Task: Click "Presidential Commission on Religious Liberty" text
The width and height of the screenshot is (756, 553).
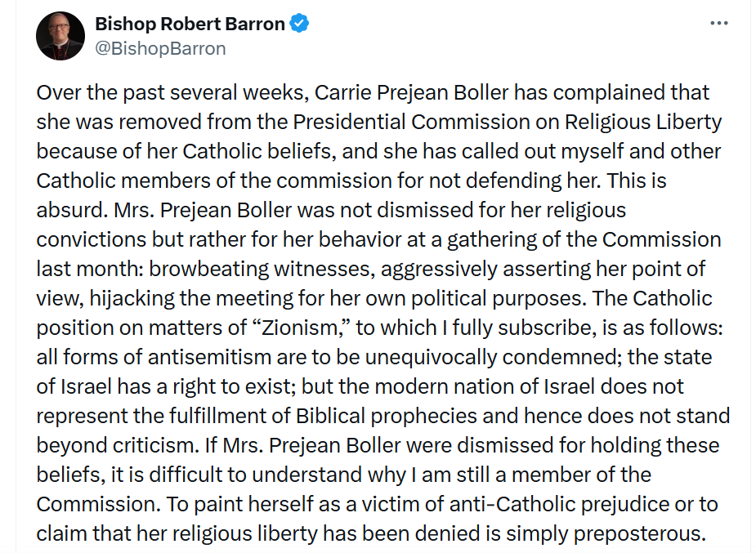Action: pos(508,122)
